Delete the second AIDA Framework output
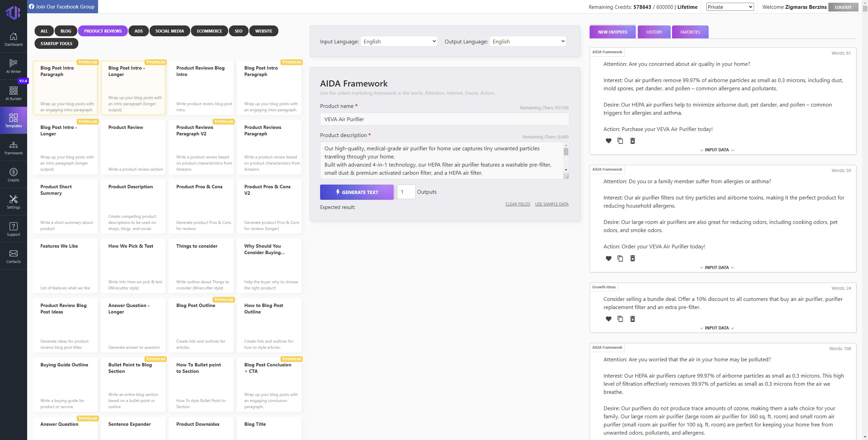Image resolution: width=868 pixels, height=440 pixels. pyautogui.click(x=632, y=259)
